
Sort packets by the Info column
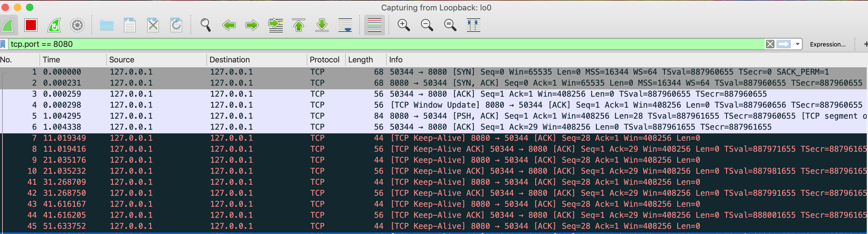pos(627,60)
